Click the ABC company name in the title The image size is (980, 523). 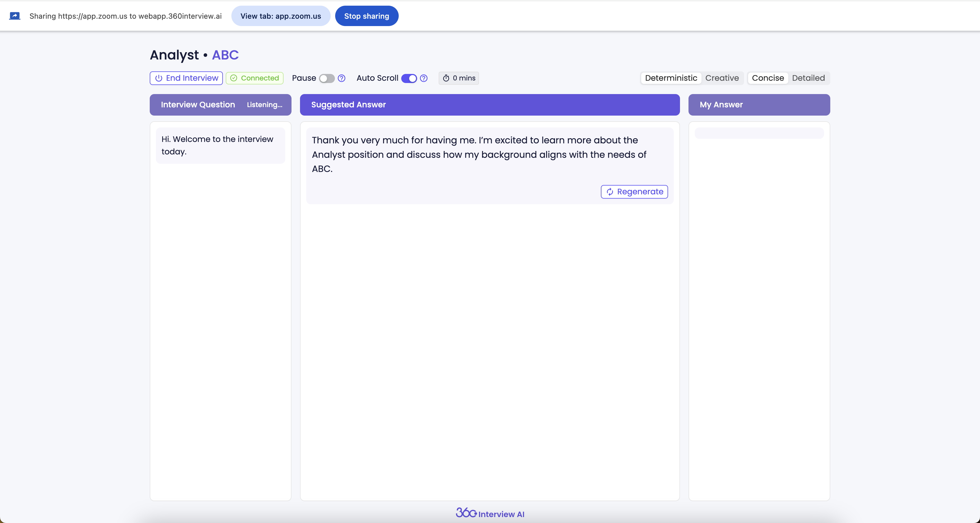tap(225, 55)
